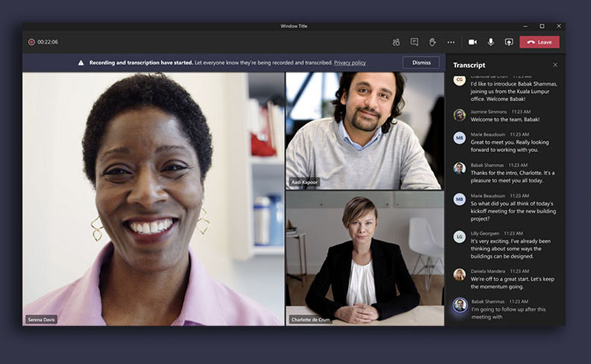Click the Transcript panel heading

coord(469,65)
